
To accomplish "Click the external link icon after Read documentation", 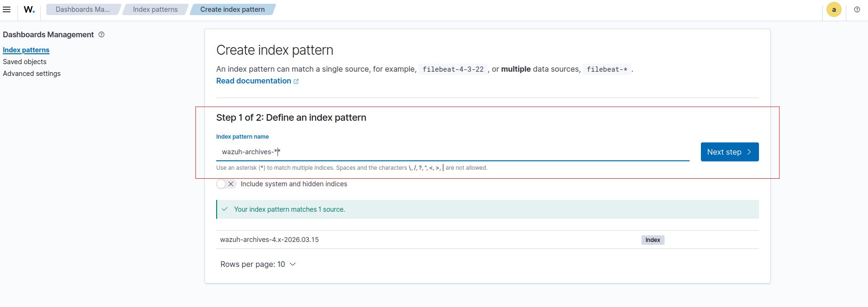I will [x=296, y=82].
